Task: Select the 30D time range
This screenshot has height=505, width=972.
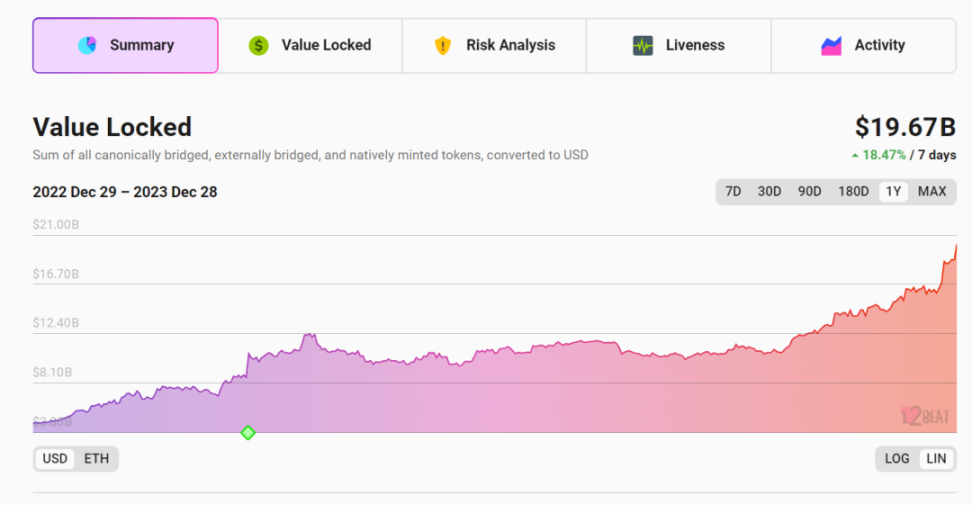Action: tap(769, 191)
